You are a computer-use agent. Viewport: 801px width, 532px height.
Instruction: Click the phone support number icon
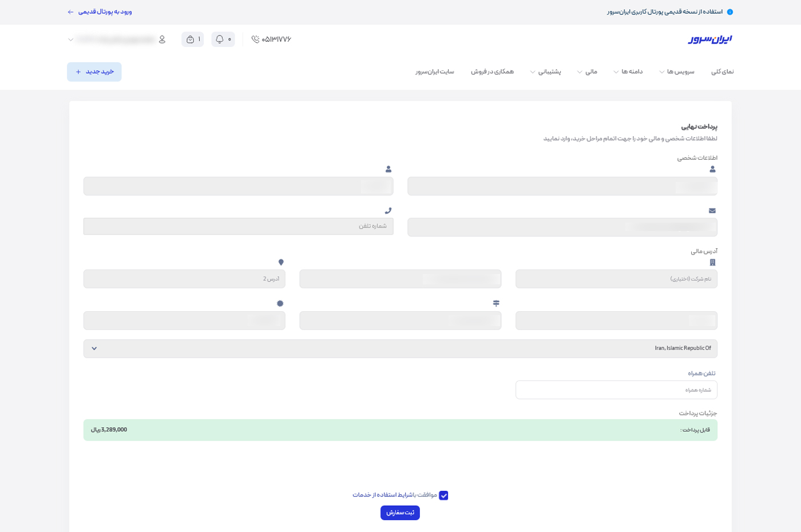255,39
